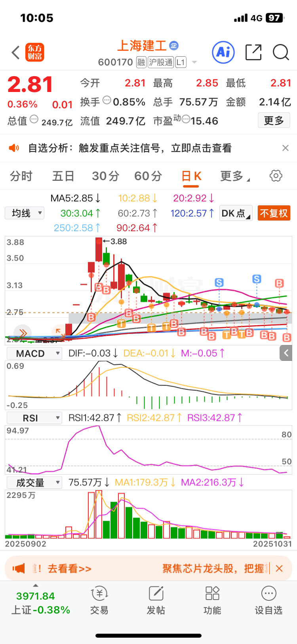Tap the current price 2.81
Screen dimensions: 297x644
(30, 84)
